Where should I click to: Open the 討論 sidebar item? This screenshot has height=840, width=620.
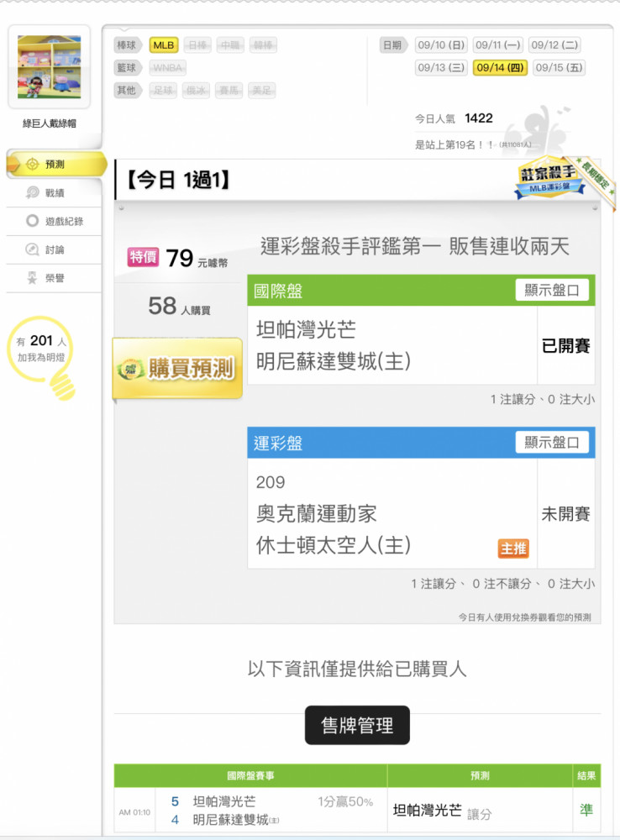click(x=54, y=249)
